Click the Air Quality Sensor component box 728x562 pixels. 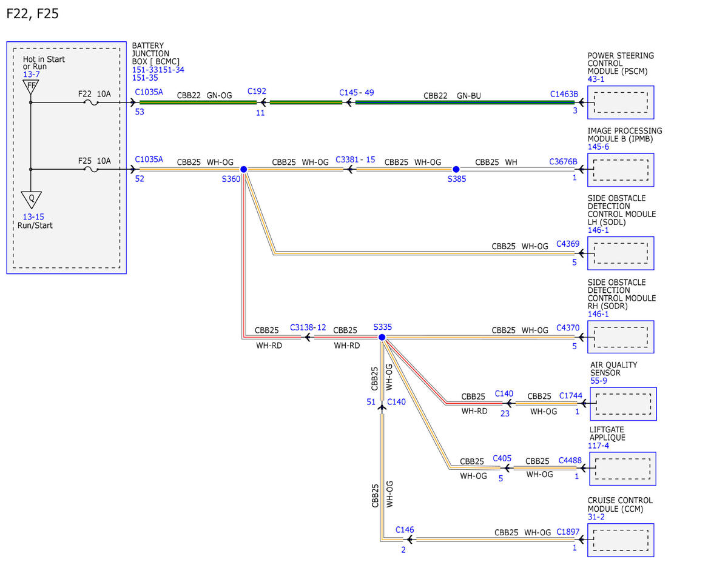623,404
